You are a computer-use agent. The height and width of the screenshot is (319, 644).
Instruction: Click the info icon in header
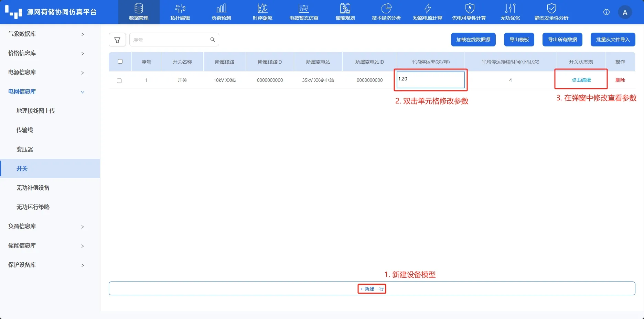click(607, 12)
